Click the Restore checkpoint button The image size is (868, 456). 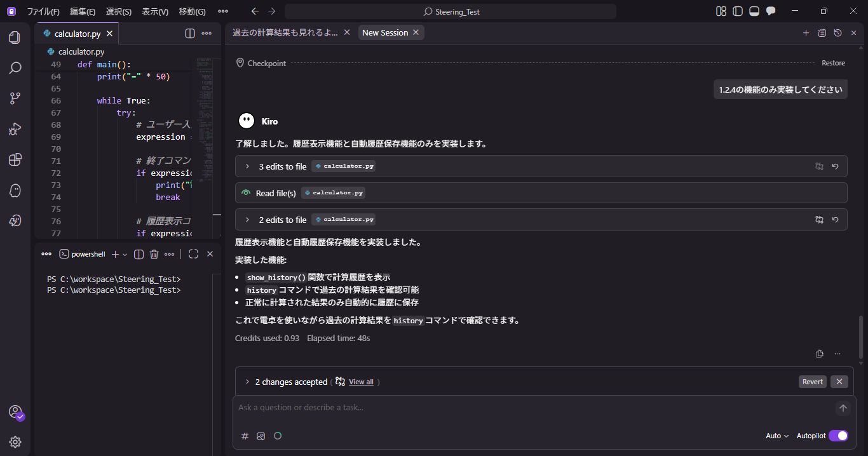click(833, 63)
